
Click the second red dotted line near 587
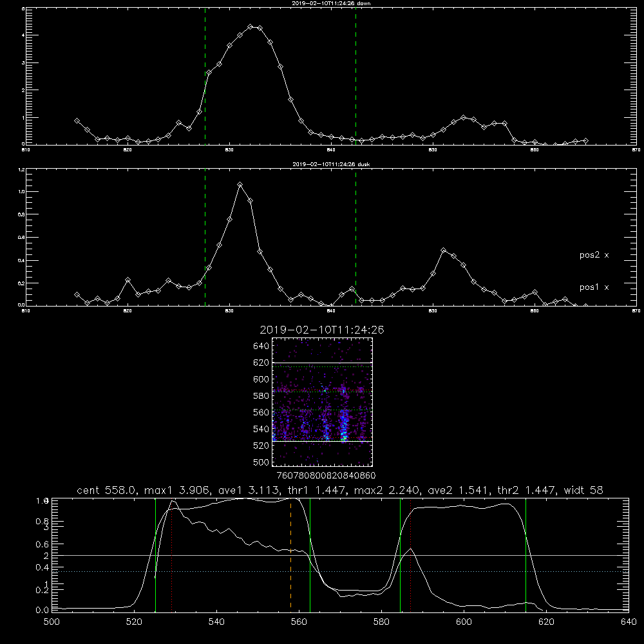point(411,555)
